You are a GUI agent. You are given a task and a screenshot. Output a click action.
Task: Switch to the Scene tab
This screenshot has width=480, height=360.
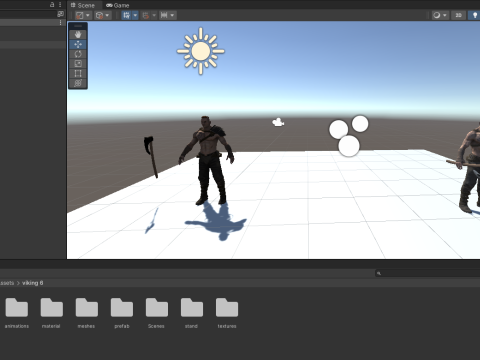[83, 5]
